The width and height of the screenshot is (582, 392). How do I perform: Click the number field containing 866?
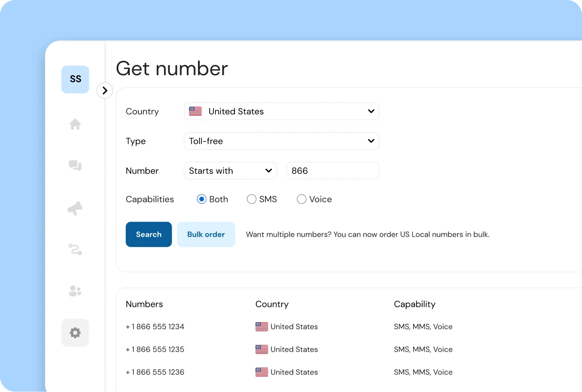332,170
